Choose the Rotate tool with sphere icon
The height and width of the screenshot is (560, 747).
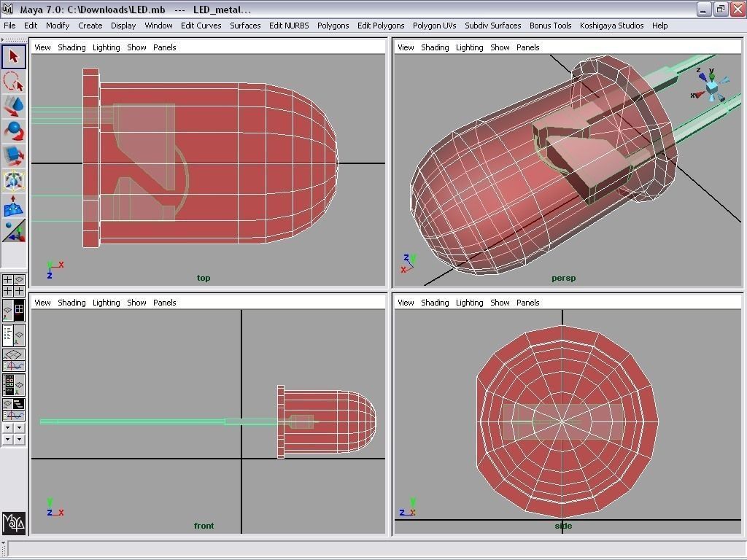[13, 131]
